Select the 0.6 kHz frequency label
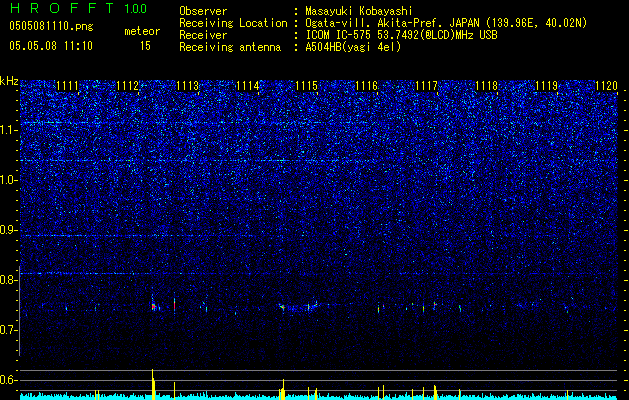The image size is (629, 400). click(9, 380)
